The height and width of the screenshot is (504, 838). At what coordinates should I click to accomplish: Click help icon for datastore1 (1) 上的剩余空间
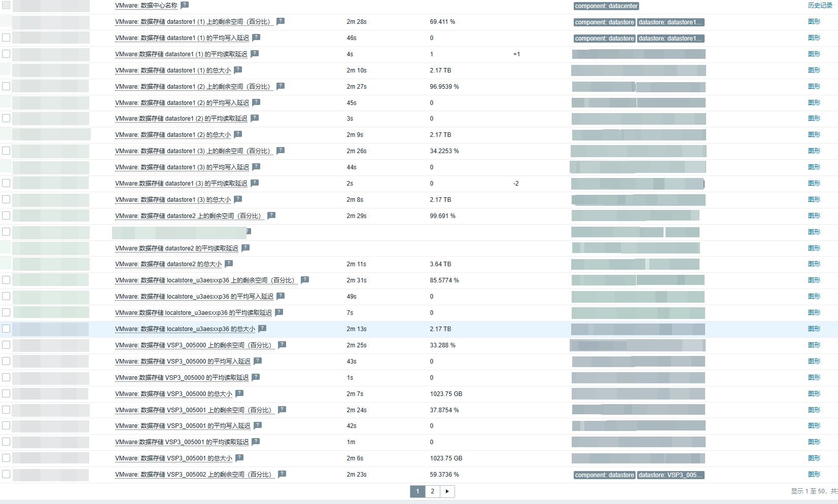[x=280, y=21]
